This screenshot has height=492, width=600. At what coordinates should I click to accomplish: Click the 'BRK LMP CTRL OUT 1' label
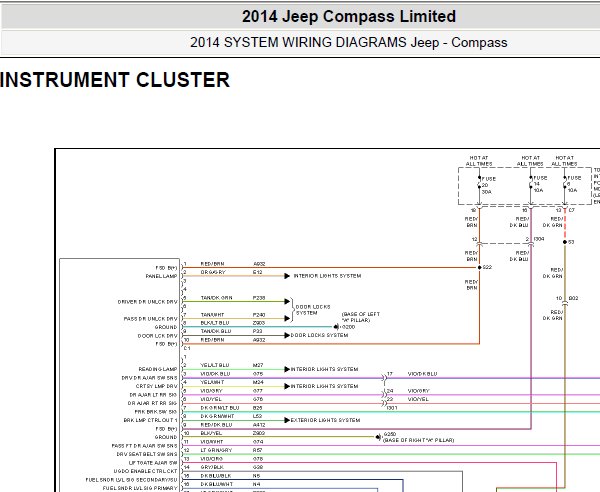150,420
